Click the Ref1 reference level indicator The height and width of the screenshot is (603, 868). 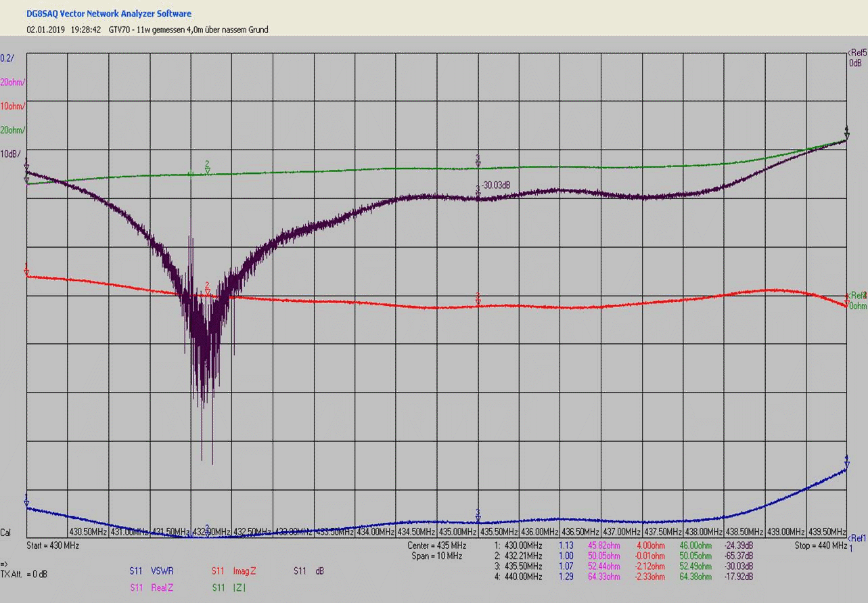point(856,539)
